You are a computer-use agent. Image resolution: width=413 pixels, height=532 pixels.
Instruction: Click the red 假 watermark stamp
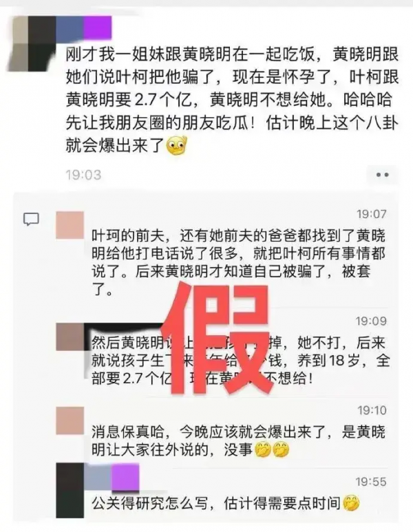216,341
